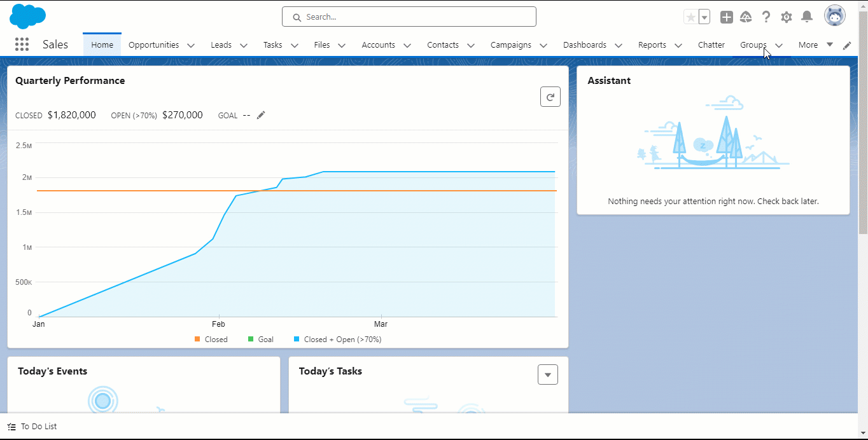Viewport: 868px width, 440px height.
Task: Click the Favorites star icon
Action: [690, 17]
